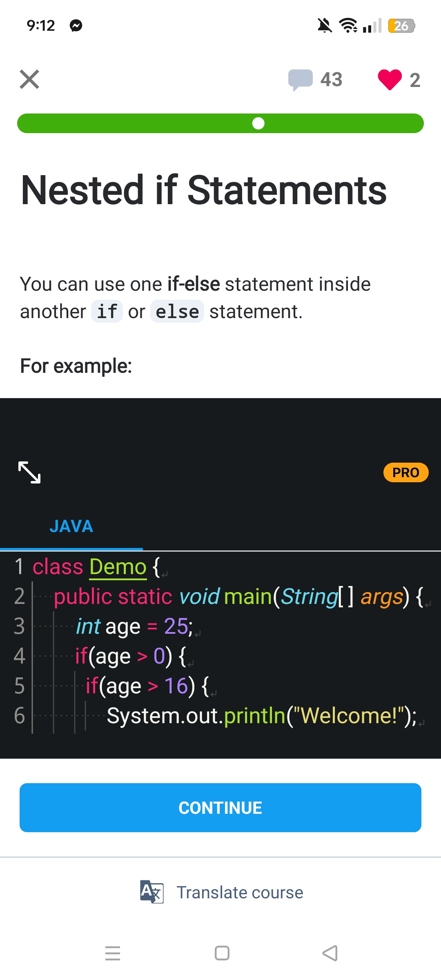
Task: Open the Android recent apps menu
Action: pos(113,953)
